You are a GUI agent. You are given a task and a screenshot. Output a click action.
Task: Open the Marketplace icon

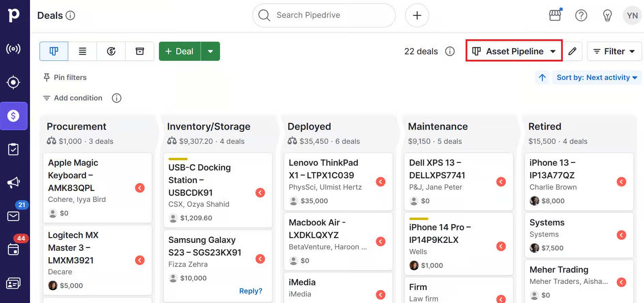tap(555, 15)
